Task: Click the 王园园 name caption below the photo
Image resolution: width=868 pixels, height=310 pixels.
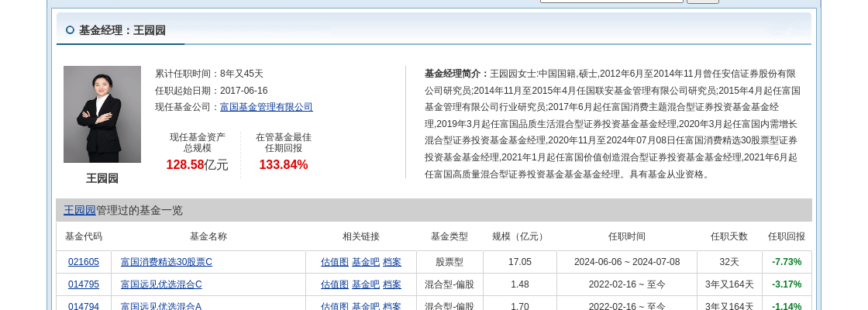Action: (102, 178)
